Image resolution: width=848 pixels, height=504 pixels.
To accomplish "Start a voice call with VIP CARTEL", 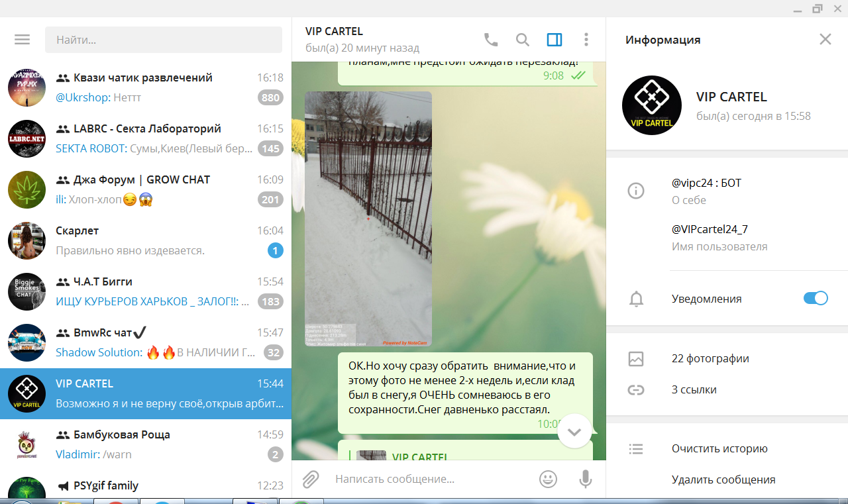I will (491, 40).
